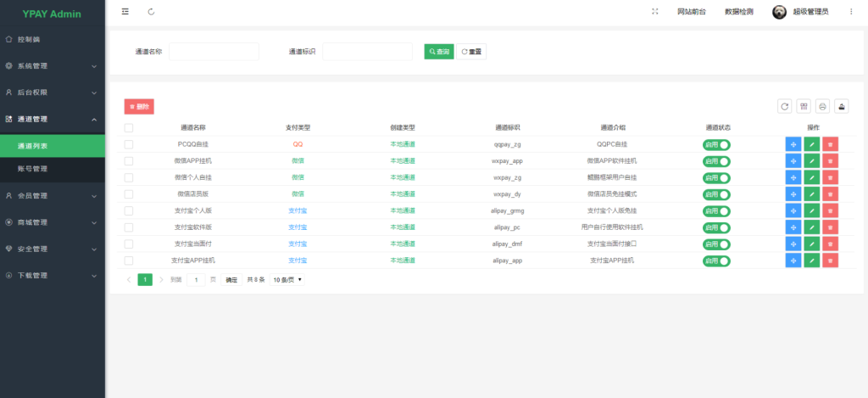Screen dimensions: 868x398
Task: Click green edit pencil for PCQQ自挂 row
Action: [x=812, y=144]
